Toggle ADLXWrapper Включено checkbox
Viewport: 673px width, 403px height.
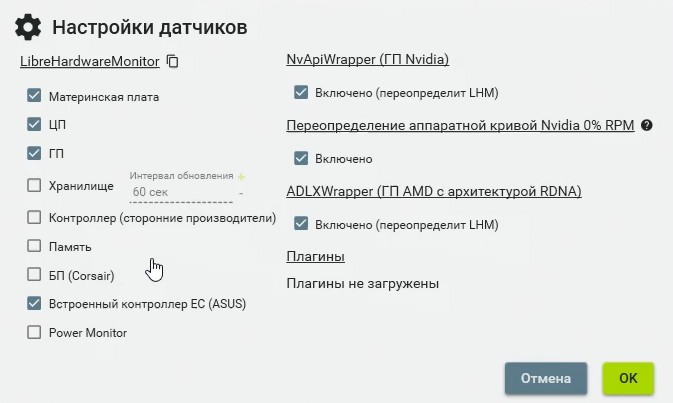301,224
